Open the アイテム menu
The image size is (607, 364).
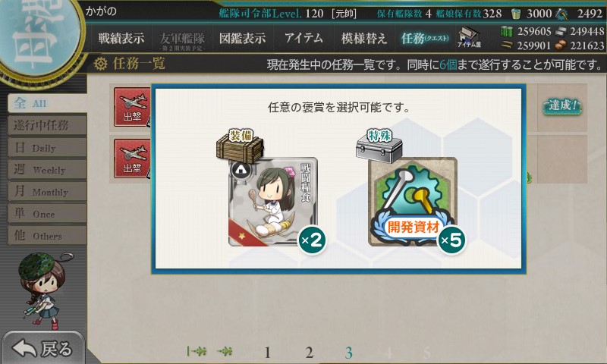(303, 38)
